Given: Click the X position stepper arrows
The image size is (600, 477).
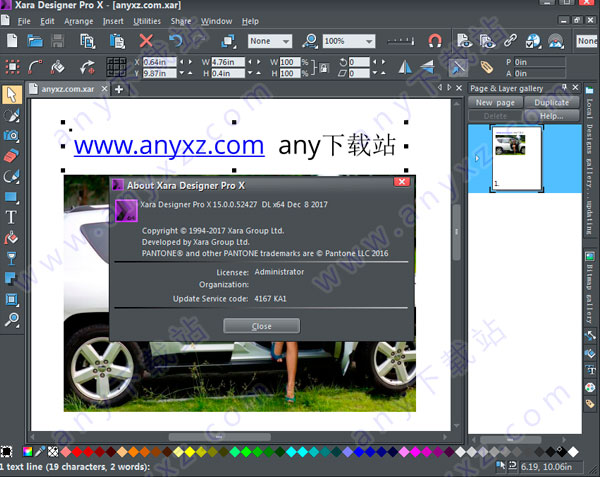Looking at the screenshot, I should (x=186, y=62).
